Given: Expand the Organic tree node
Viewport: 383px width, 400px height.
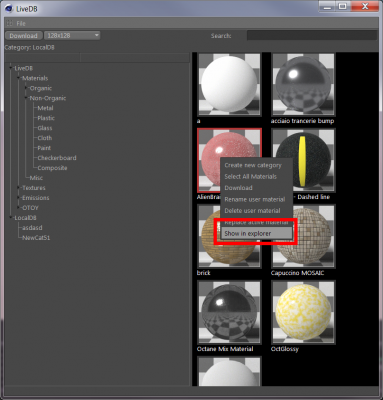Looking at the screenshot, I should [26, 88].
